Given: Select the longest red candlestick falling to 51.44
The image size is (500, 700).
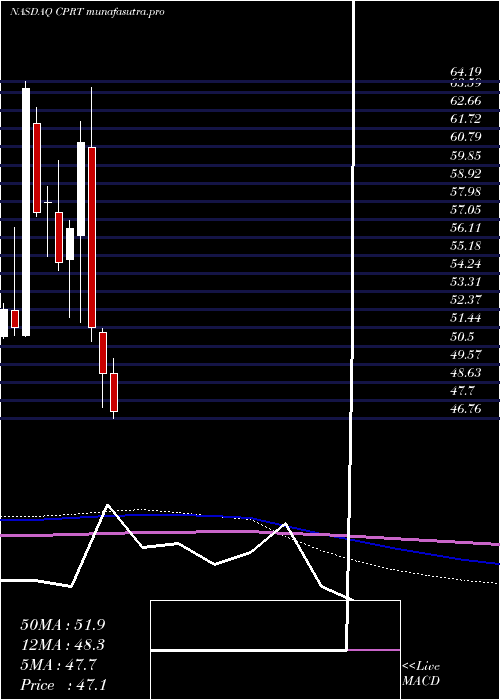Looking at the screenshot, I should 92,237.
